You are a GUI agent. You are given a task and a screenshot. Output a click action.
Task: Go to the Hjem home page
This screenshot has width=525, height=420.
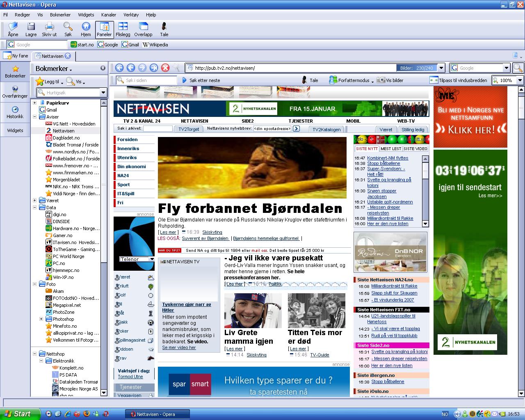(x=86, y=30)
